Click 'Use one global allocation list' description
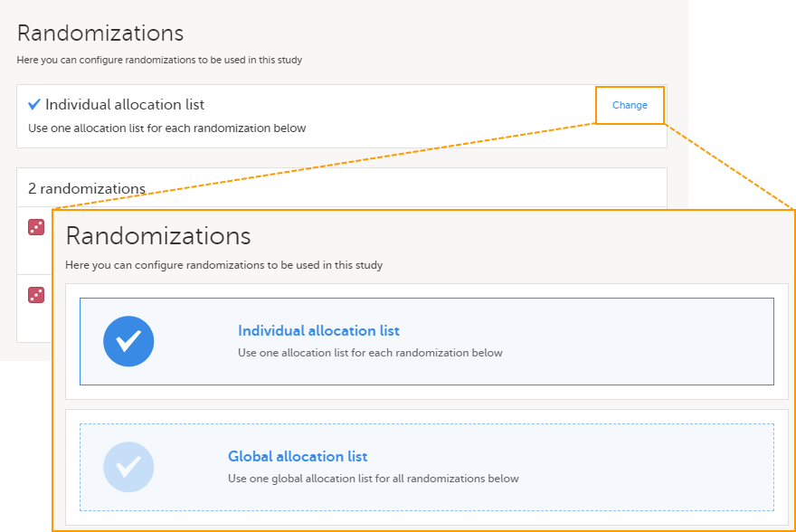 [373, 479]
